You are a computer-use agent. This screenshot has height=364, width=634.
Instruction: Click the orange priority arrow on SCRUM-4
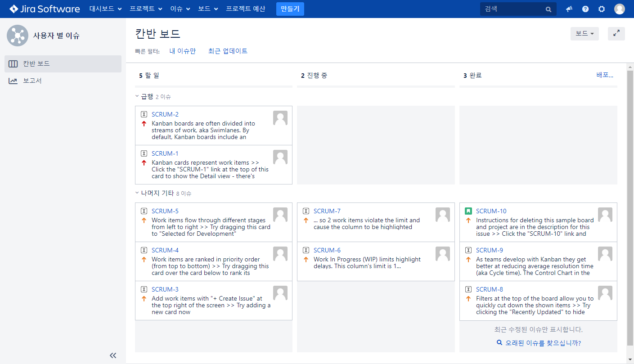144,259
